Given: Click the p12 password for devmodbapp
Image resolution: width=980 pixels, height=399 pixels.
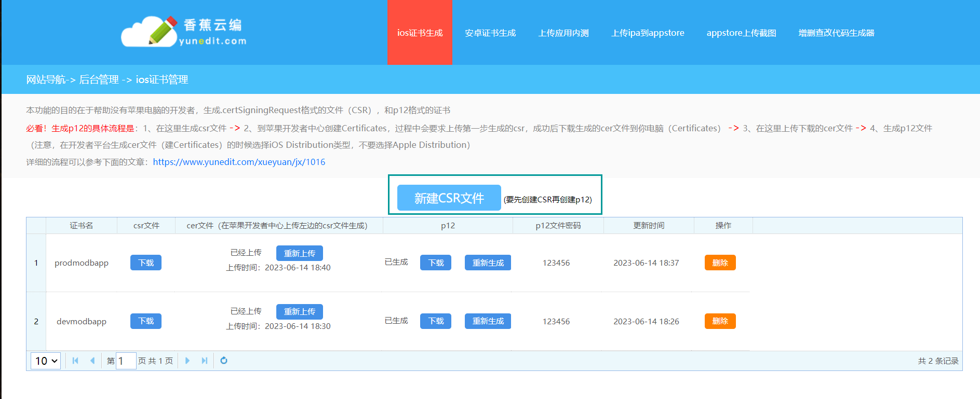Looking at the screenshot, I should [x=556, y=321].
